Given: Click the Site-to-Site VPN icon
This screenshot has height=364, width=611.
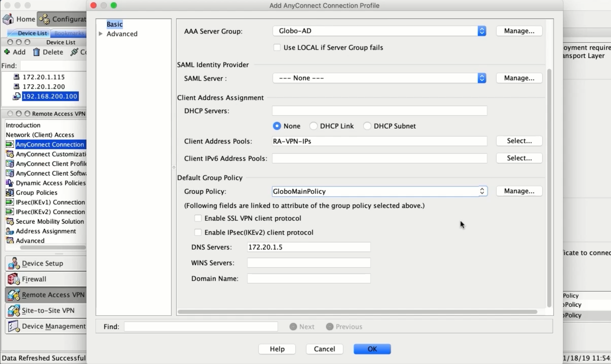Looking at the screenshot, I should click(x=14, y=310).
